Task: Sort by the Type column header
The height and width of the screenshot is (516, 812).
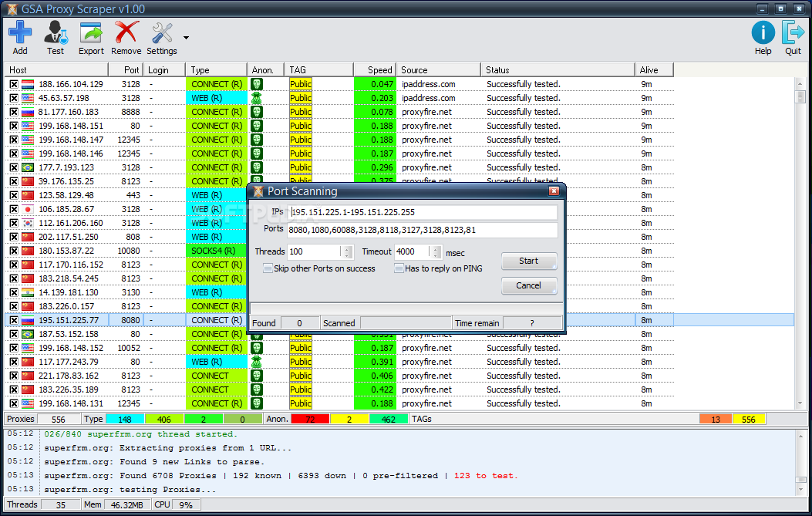Action: pyautogui.click(x=217, y=70)
